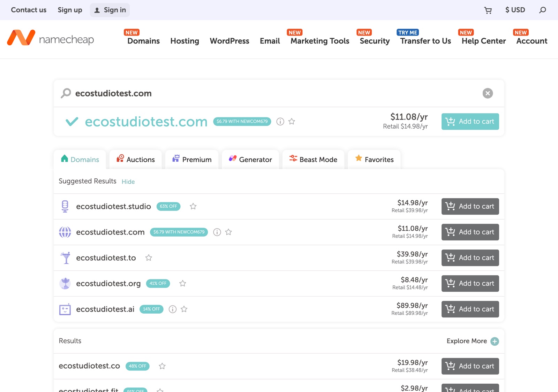Click the ecostudiotest.studio domain name

(x=113, y=206)
